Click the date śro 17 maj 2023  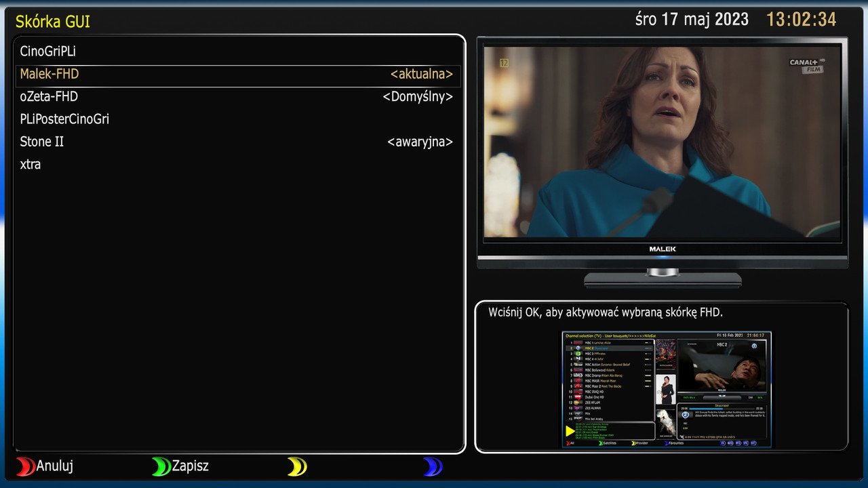click(x=692, y=19)
